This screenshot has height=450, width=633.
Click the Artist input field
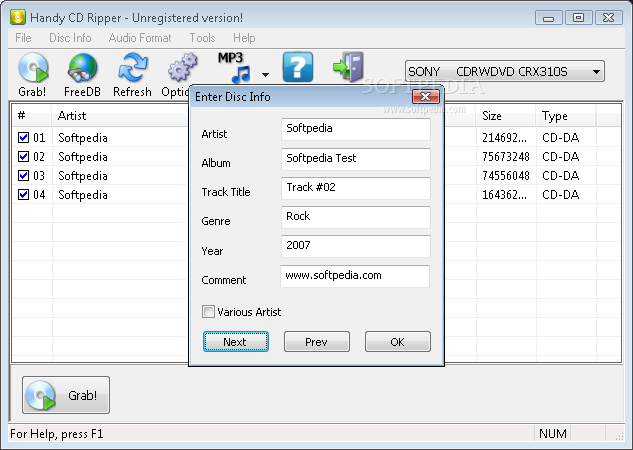pos(356,129)
